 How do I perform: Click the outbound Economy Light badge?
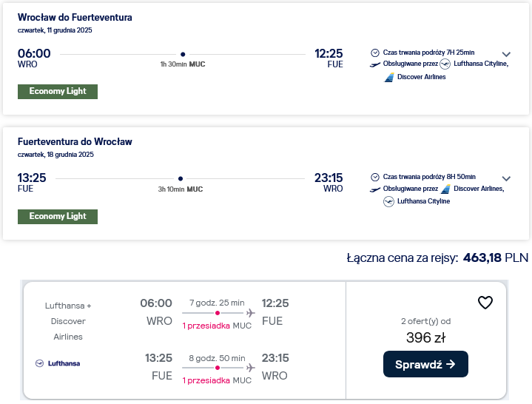click(58, 92)
